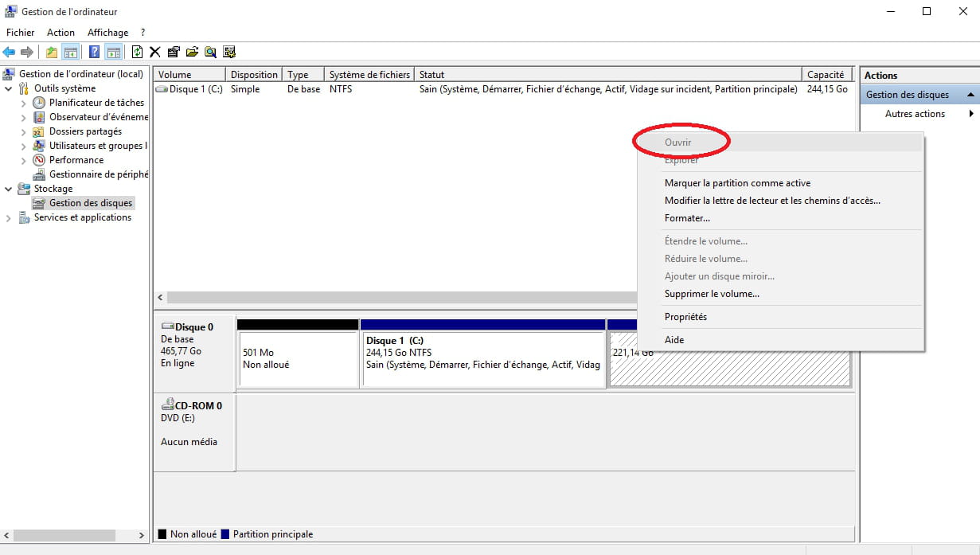The height and width of the screenshot is (555, 980).
Task: Collapse the Stockage tree node
Action: tap(9, 189)
